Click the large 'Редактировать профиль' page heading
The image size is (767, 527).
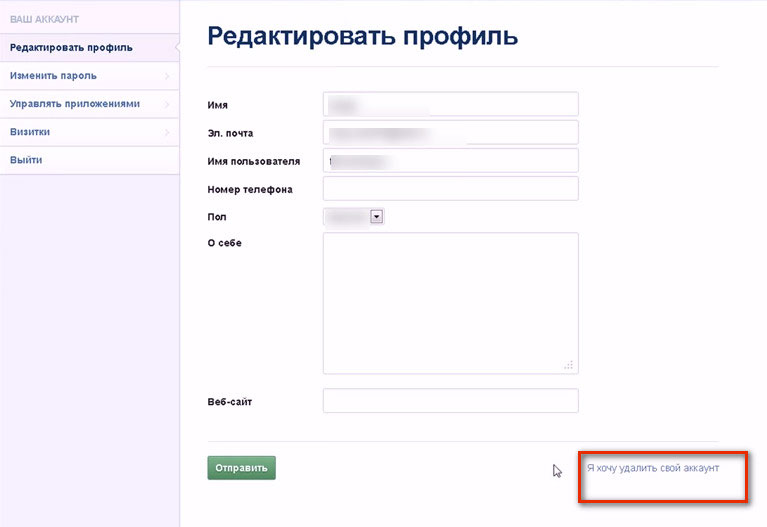coord(362,37)
